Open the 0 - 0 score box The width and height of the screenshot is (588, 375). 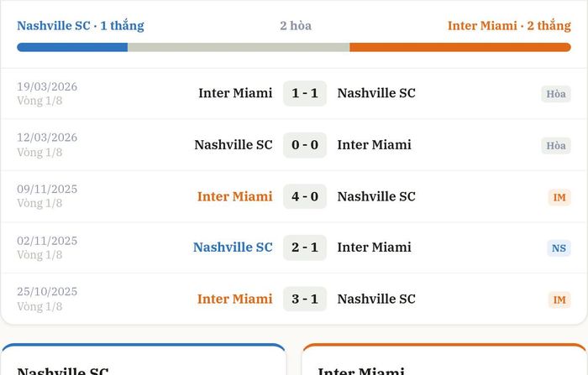click(305, 145)
